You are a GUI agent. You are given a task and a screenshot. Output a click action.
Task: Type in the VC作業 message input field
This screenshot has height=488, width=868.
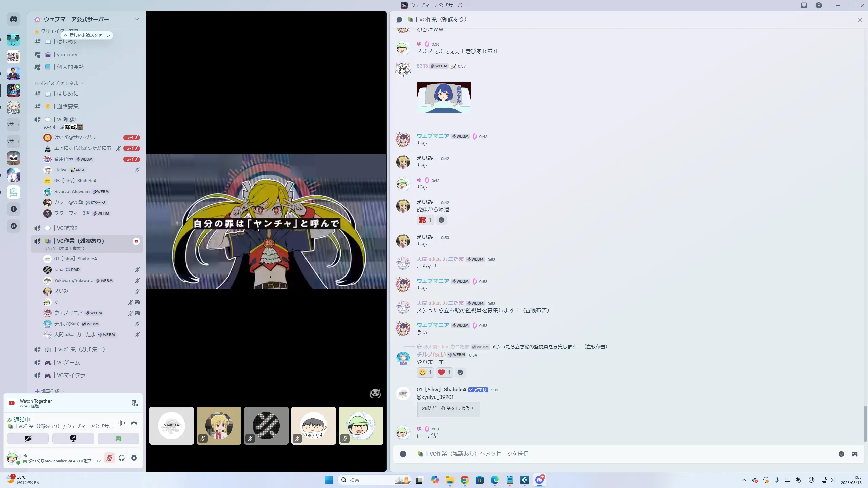coord(610,454)
